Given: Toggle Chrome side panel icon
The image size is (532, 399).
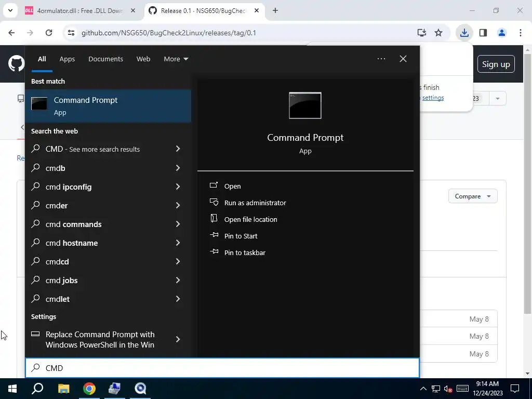Looking at the screenshot, I should tap(483, 33).
